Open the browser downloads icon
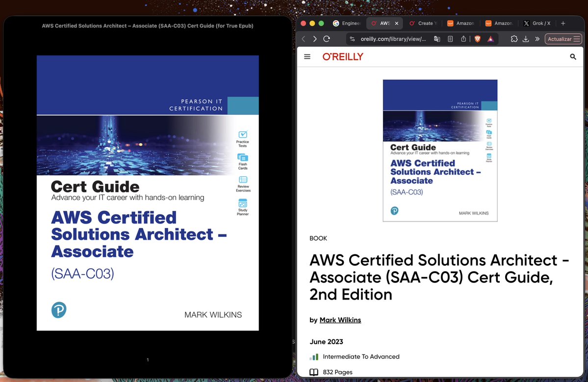This screenshot has width=588, height=382. pyautogui.click(x=526, y=39)
